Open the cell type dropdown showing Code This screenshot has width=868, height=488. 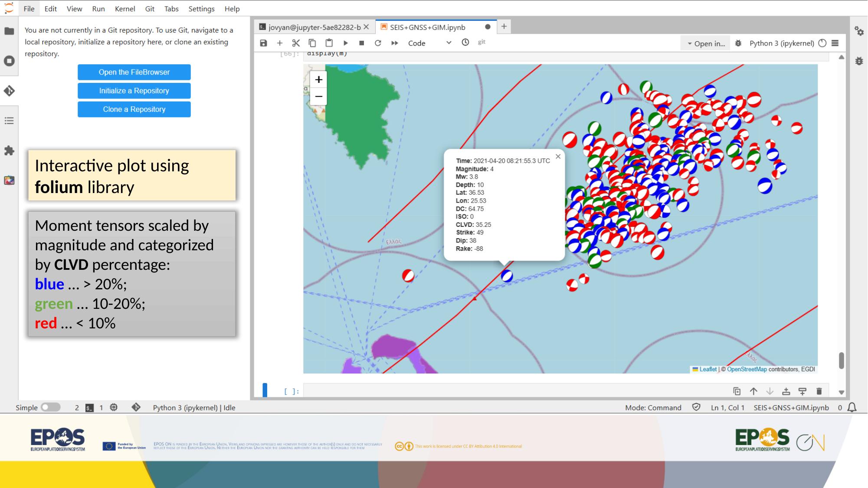pos(429,43)
